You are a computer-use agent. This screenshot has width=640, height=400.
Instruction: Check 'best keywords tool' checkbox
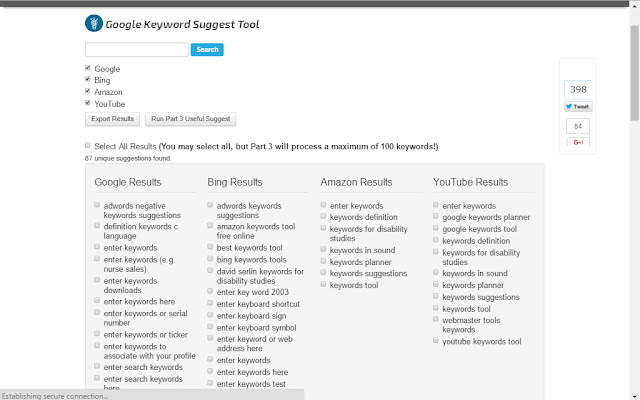(210, 247)
